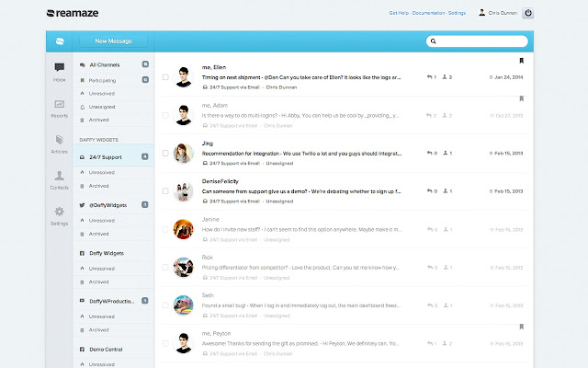Click the reamaze wordmark logo

(x=73, y=13)
